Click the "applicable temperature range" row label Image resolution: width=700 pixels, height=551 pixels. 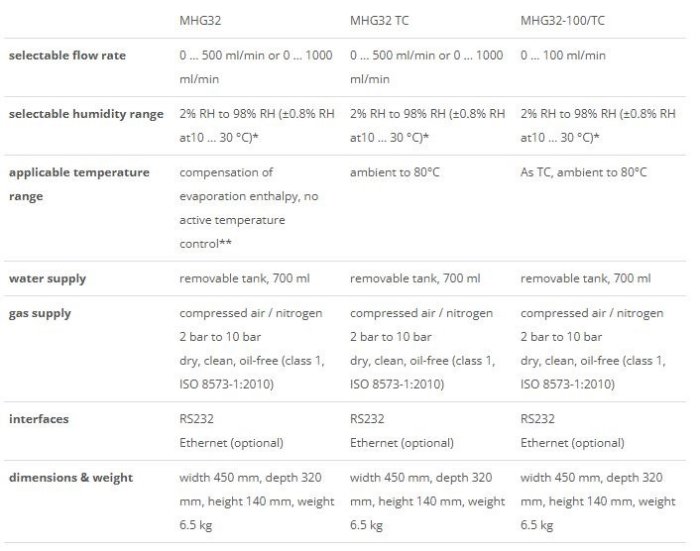[x=79, y=184]
